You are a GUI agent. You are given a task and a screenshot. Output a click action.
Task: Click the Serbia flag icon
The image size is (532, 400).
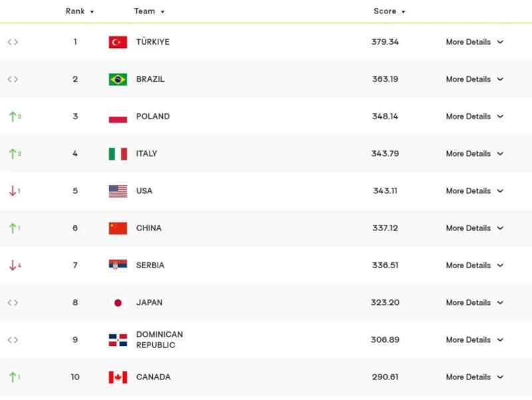pos(118,266)
